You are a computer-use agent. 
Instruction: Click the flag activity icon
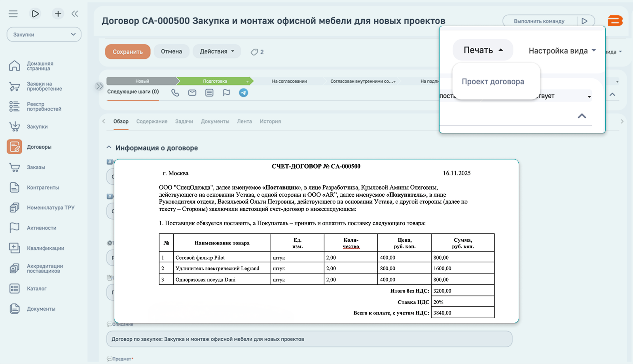tap(226, 93)
